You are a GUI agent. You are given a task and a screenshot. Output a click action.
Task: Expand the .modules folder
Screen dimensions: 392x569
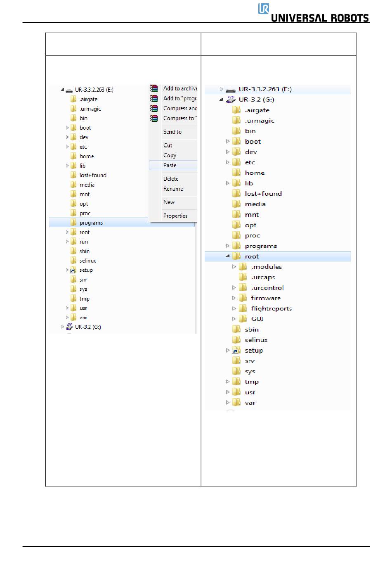(x=234, y=267)
